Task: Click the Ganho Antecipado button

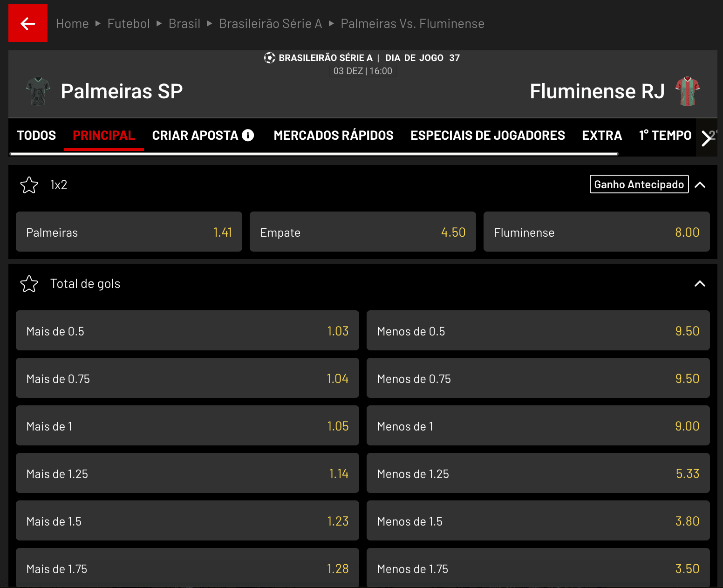Action: tap(639, 184)
